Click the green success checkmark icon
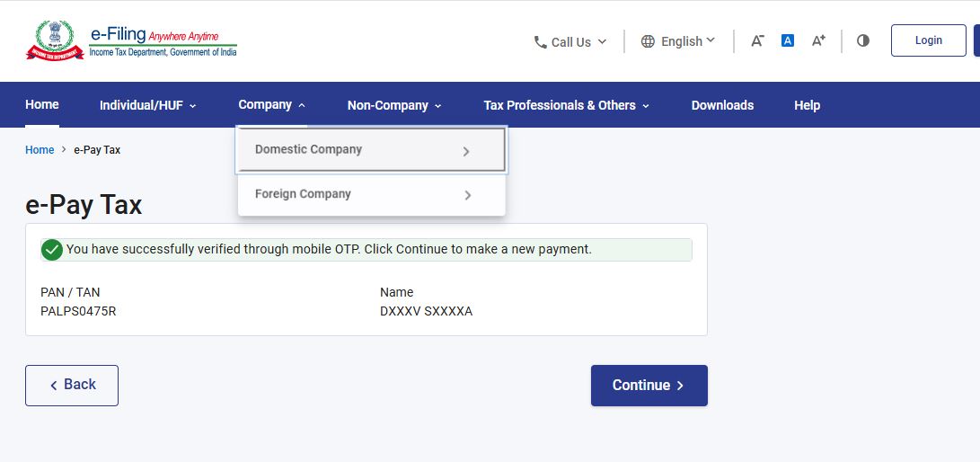The image size is (980, 462). tap(52, 250)
